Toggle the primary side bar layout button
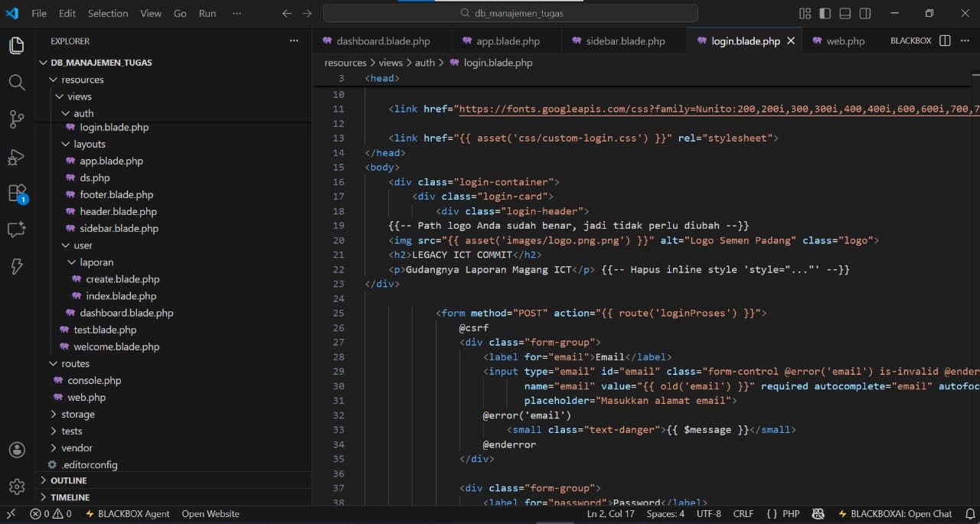The image size is (980, 524). [x=825, y=14]
